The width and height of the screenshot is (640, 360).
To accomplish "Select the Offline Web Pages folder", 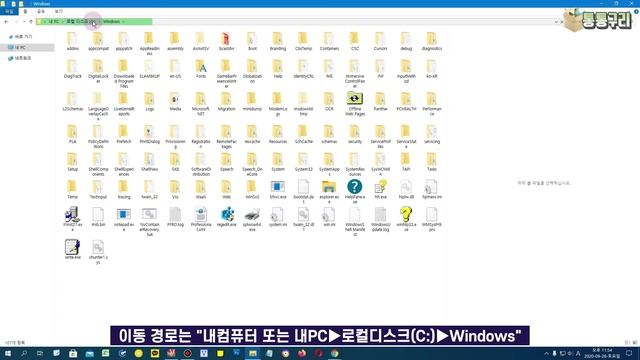I will [355, 104].
